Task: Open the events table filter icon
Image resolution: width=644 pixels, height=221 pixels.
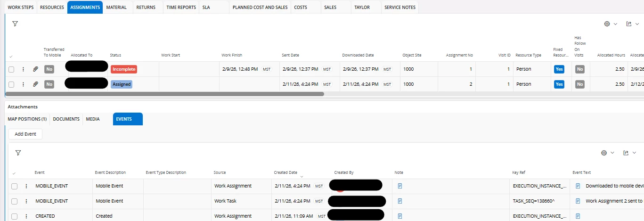Action: click(x=18, y=153)
